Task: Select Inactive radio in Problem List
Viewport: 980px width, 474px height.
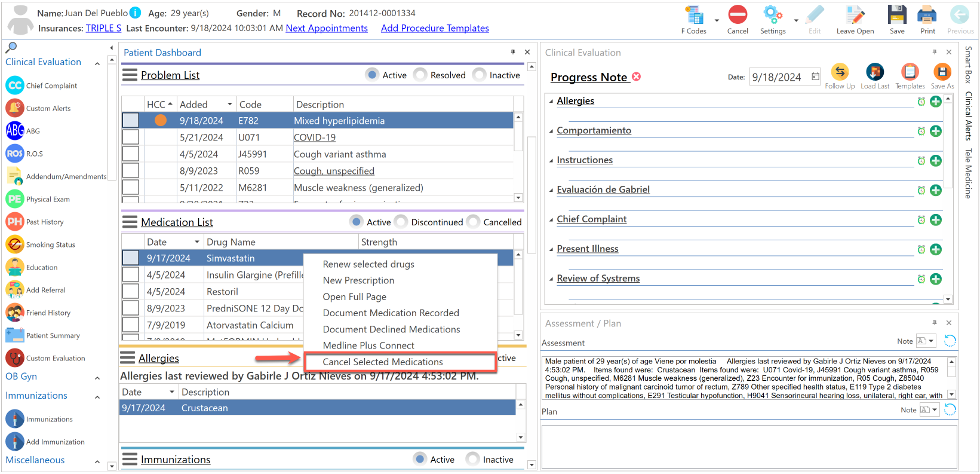Action: [x=479, y=75]
